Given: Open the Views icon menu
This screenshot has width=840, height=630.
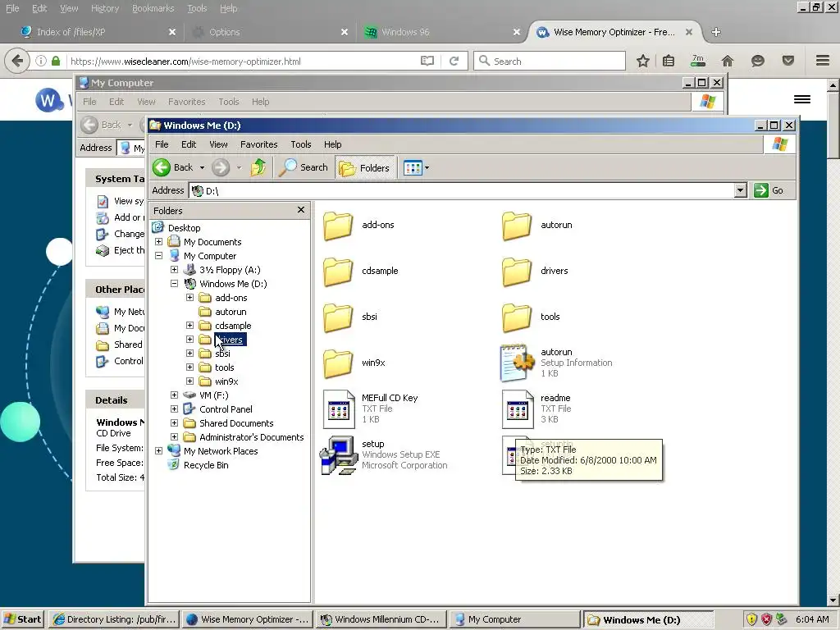Looking at the screenshot, I should pyautogui.click(x=416, y=167).
